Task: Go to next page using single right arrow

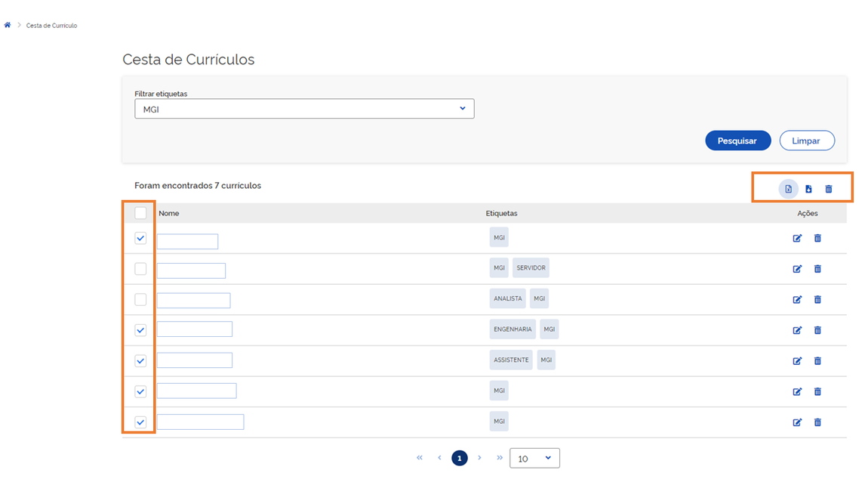Action: tap(479, 458)
